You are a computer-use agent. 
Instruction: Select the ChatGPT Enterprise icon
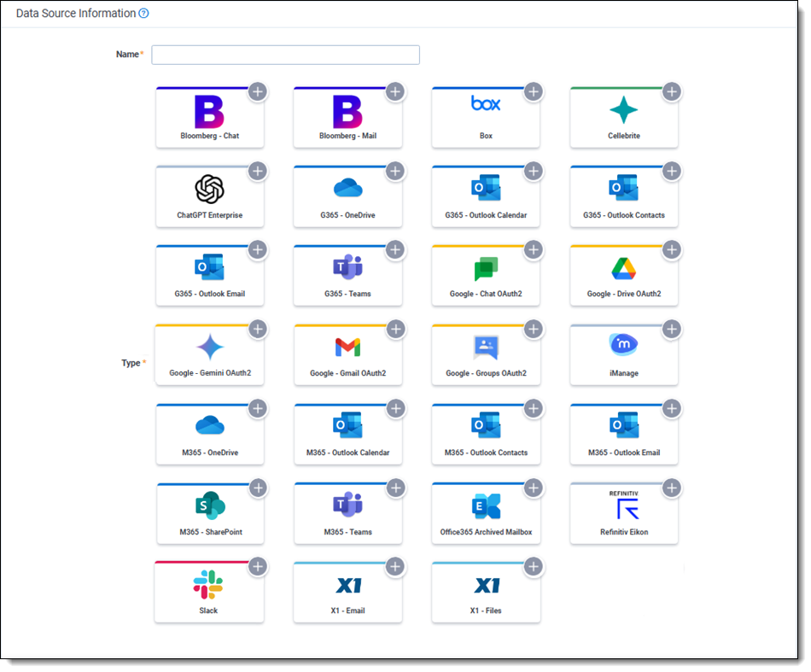pyautogui.click(x=209, y=189)
